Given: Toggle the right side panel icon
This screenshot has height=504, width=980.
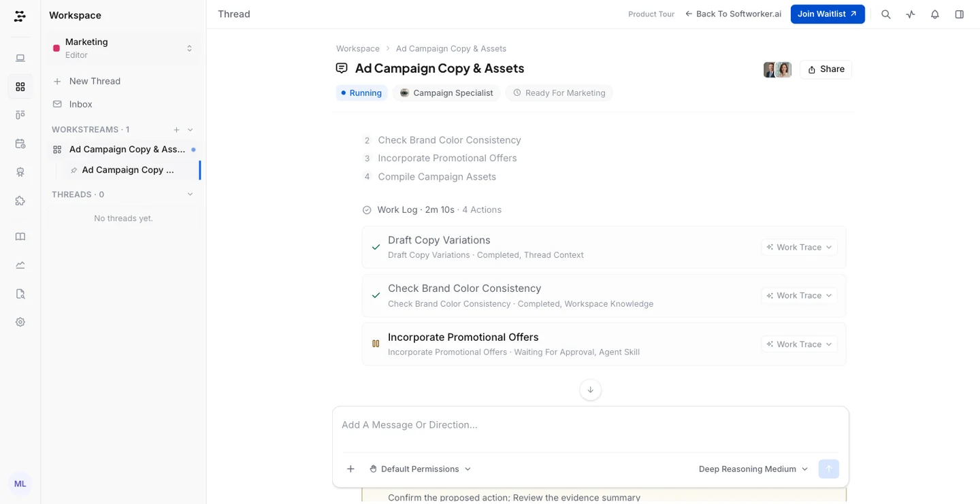Looking at the screenshot, I should pos(960,14).
